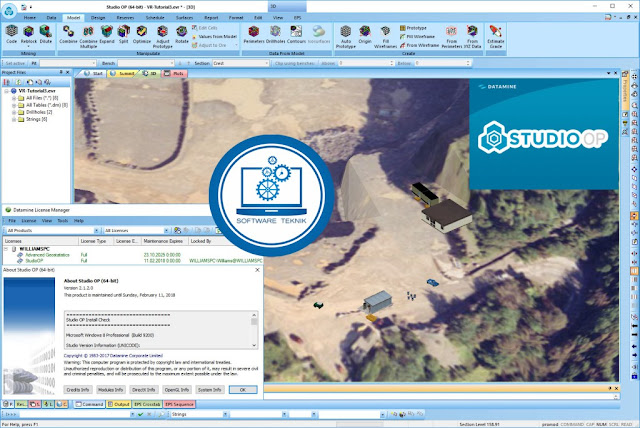Switch to the 3D view tab
Screen dimensions: 640x428
150,73
